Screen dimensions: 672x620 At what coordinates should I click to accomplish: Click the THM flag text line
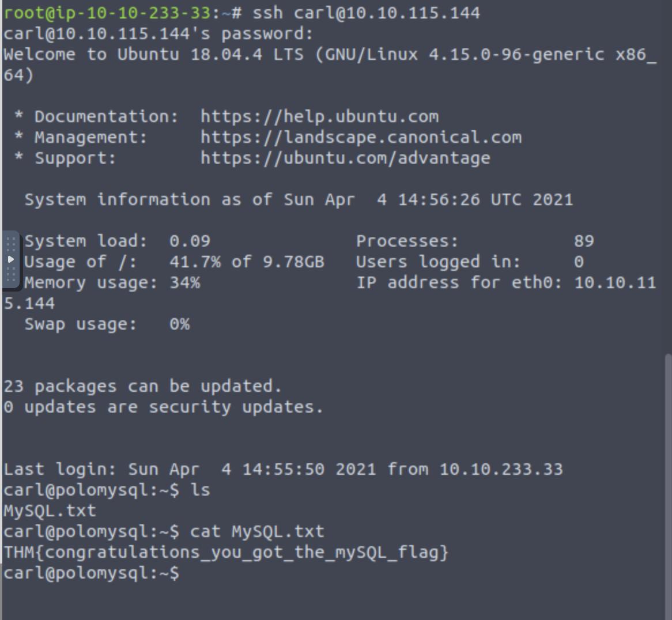(226, 552)
